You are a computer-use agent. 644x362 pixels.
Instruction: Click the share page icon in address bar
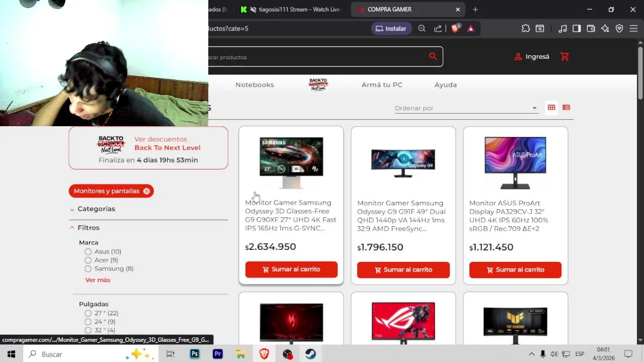tap(438, 29)
